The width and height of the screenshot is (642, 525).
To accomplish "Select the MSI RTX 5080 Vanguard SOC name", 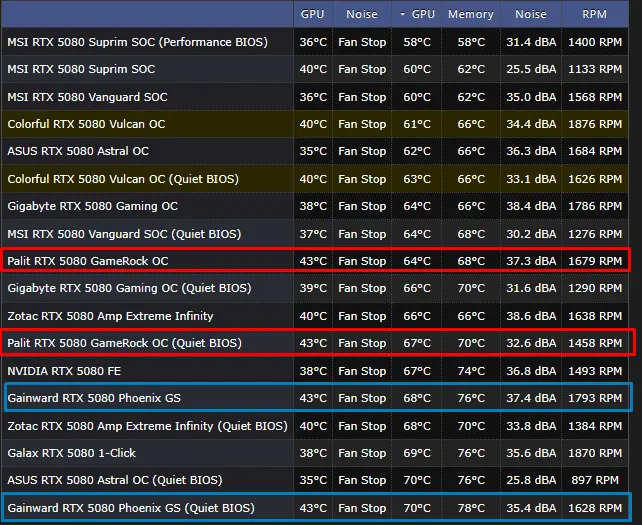I will [x=87, y=97].
